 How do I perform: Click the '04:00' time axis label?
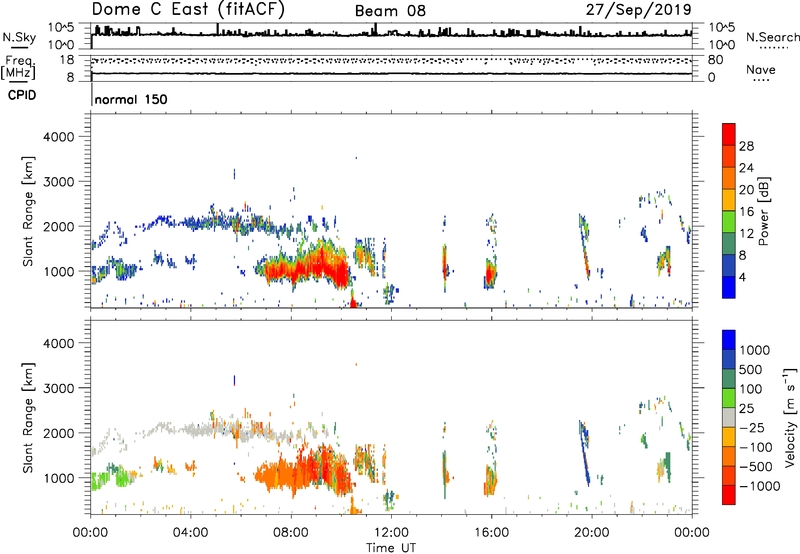tap(190, 533)
